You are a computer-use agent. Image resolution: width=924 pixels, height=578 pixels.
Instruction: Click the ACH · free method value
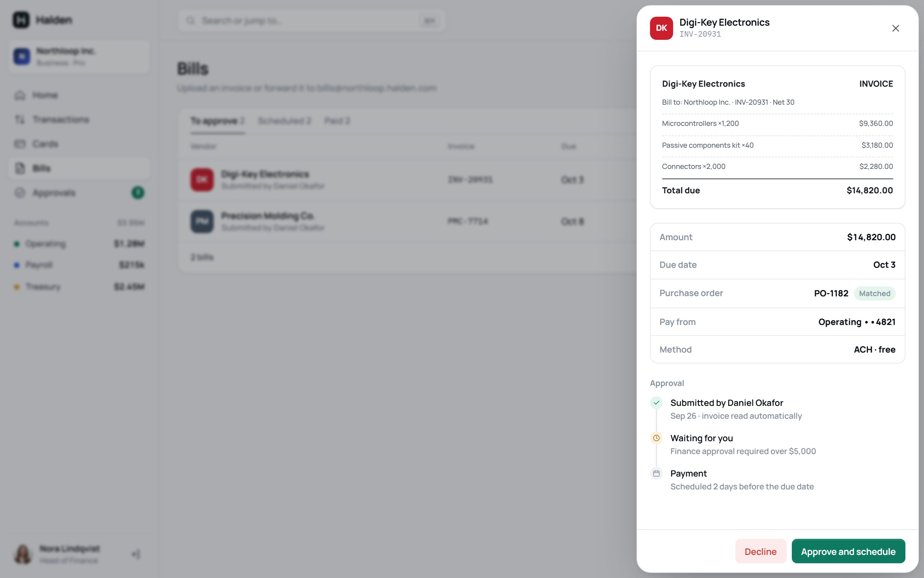tap(874, 349)
